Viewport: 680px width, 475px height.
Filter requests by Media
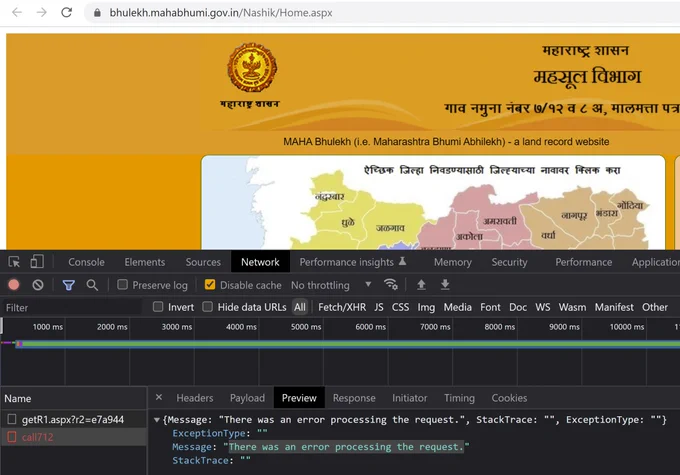point(457,307)
